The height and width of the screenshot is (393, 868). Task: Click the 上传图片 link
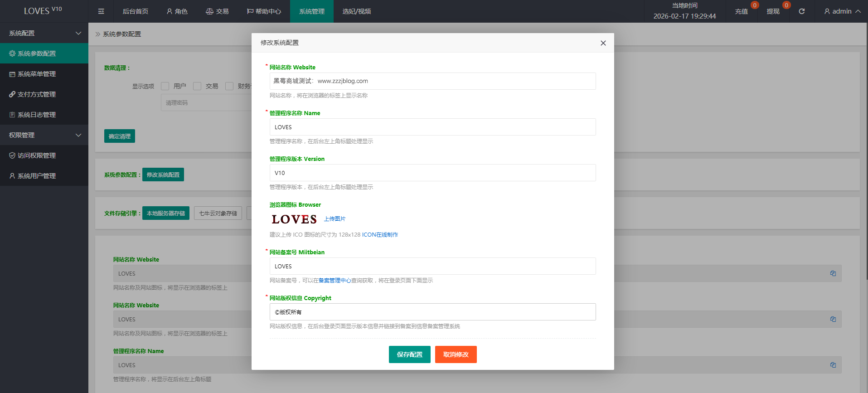(335, 219)
